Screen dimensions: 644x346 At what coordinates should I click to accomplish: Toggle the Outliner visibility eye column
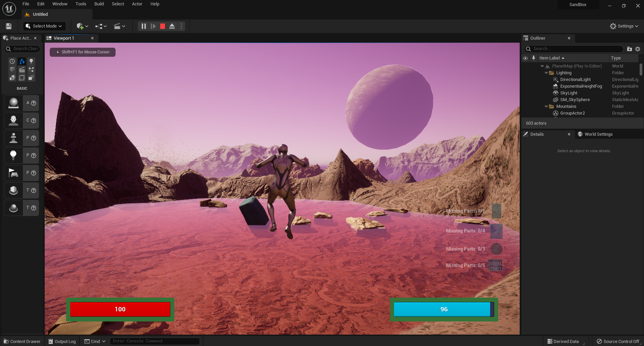(x=525, y=58)
